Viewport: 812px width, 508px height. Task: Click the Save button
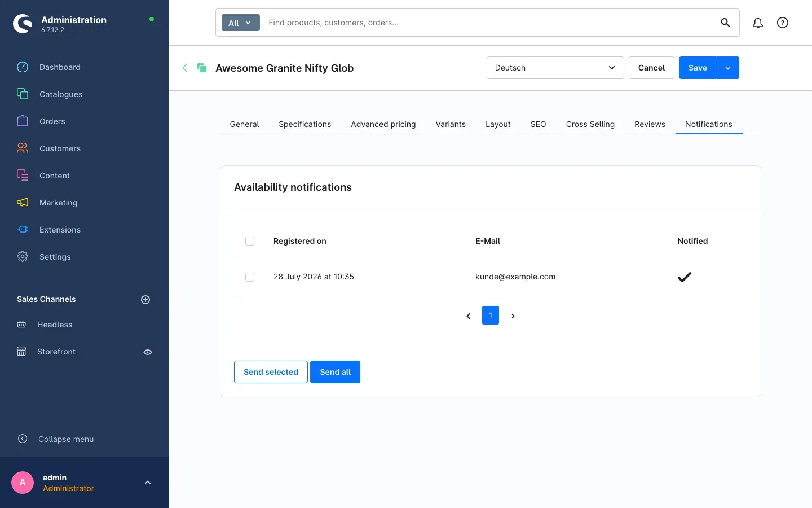(698, 68)
